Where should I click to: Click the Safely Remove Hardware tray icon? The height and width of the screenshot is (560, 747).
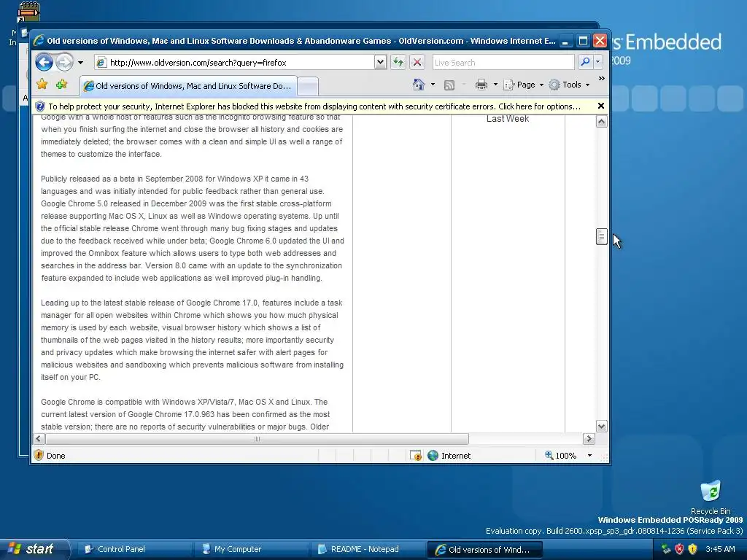665,549
